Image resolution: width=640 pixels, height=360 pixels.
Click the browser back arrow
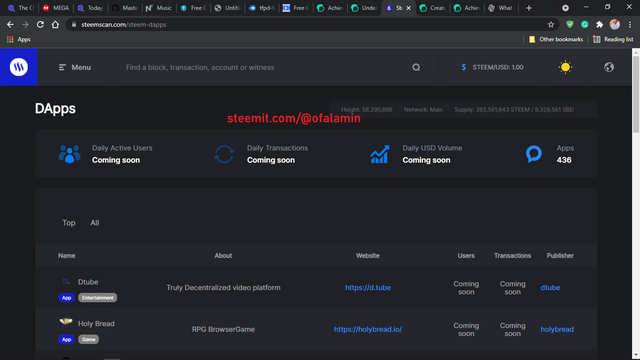tap(10, 24)
